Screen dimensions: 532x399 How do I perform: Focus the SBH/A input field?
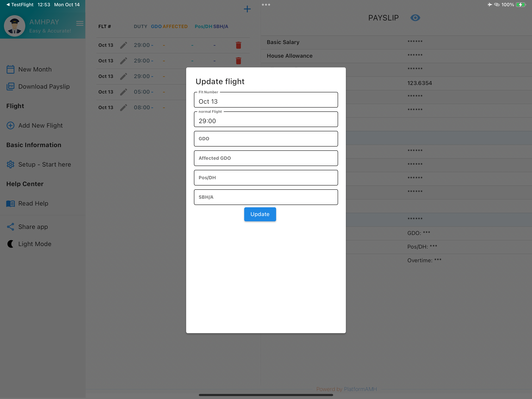[266, 197]
